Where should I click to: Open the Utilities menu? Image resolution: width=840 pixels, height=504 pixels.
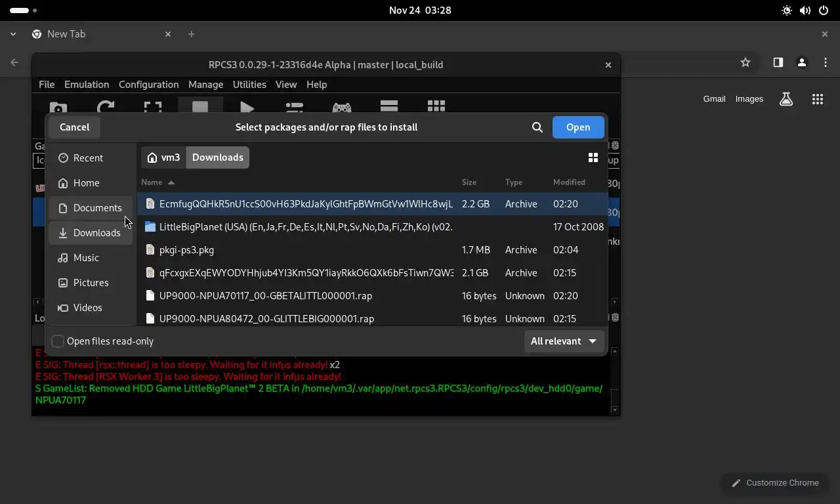(x=249, y=85)
